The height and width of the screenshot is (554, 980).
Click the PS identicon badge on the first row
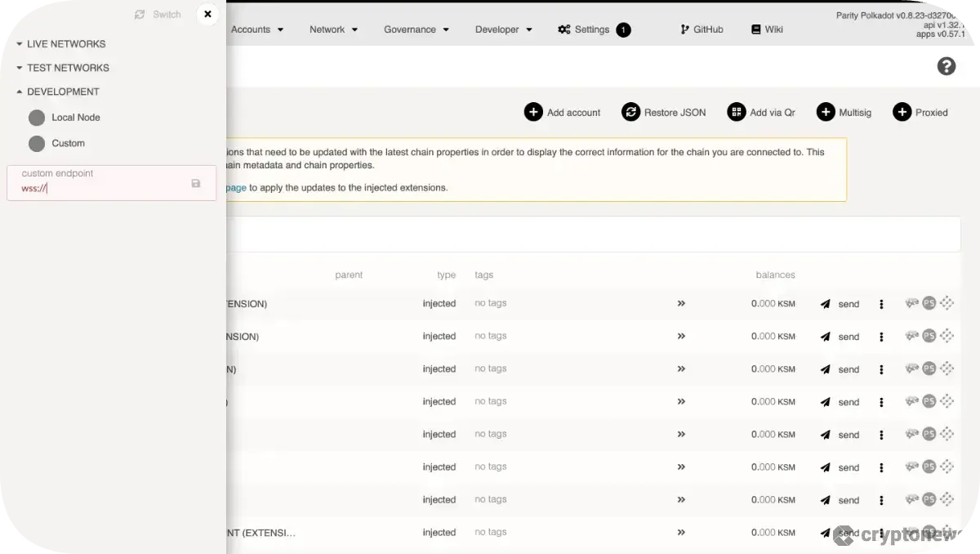click(928, 303)
